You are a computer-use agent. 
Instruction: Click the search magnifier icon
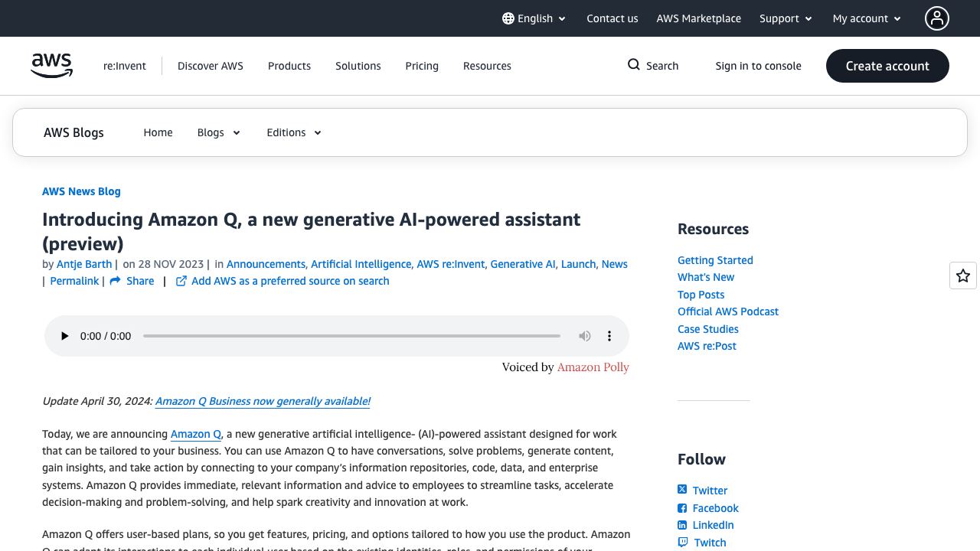634,65
